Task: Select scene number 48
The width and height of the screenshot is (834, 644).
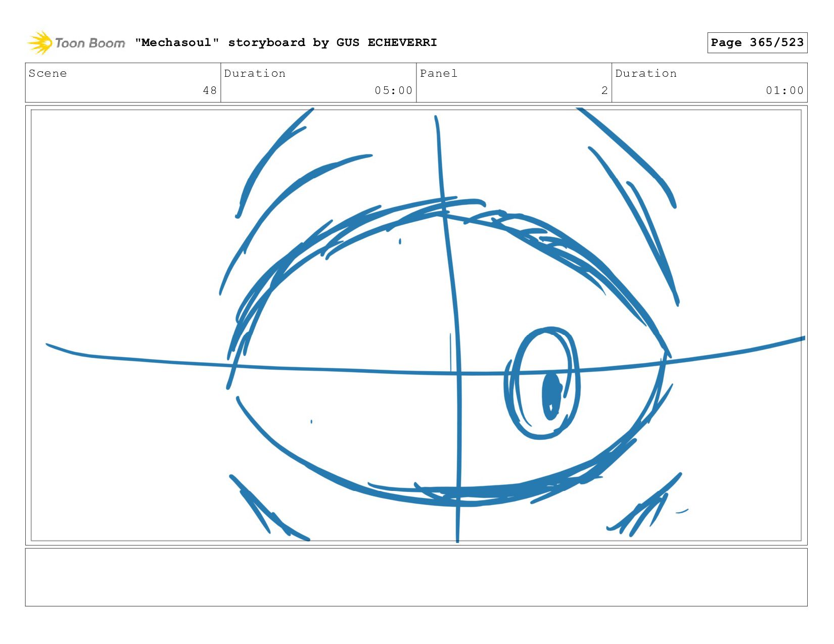Action: point(210,90)
